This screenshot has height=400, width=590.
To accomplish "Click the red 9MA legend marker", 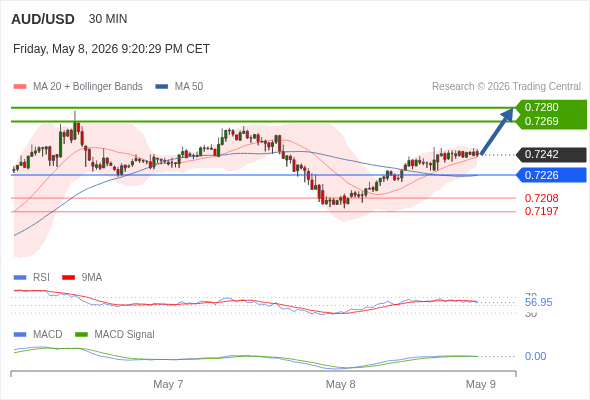I will coord(68,278).
